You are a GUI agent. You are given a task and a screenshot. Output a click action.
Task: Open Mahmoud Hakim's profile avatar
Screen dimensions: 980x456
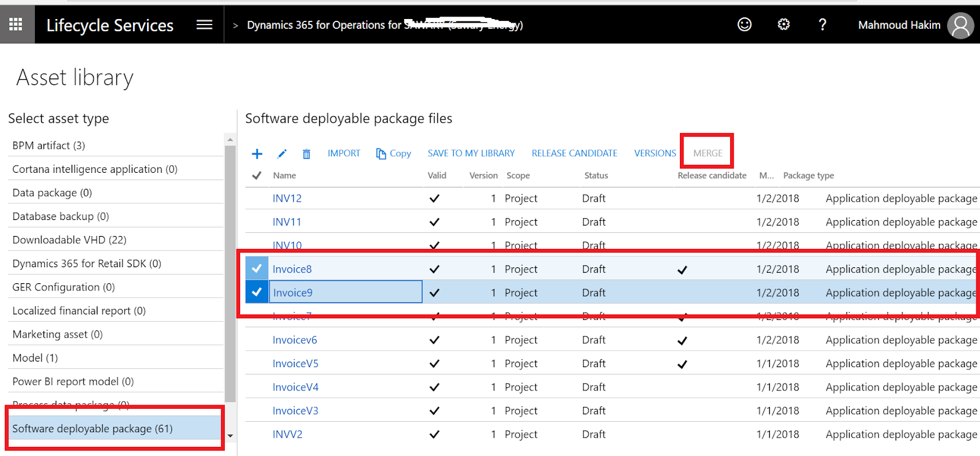960,26
